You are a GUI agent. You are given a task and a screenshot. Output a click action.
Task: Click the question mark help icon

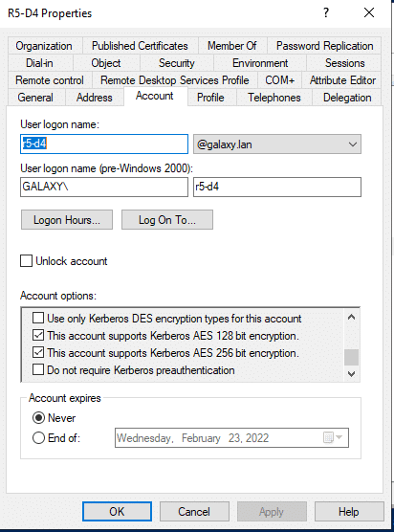click(326, 12)
